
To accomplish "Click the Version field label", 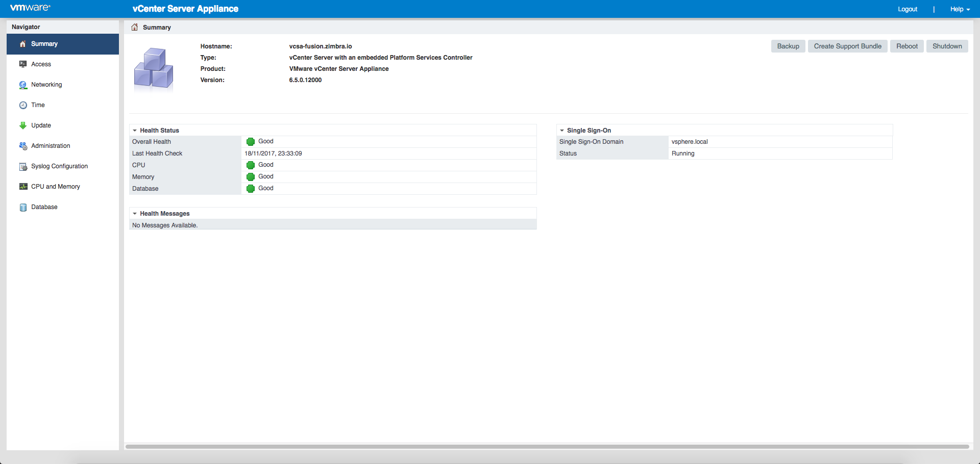I will [x=212, y=80].
